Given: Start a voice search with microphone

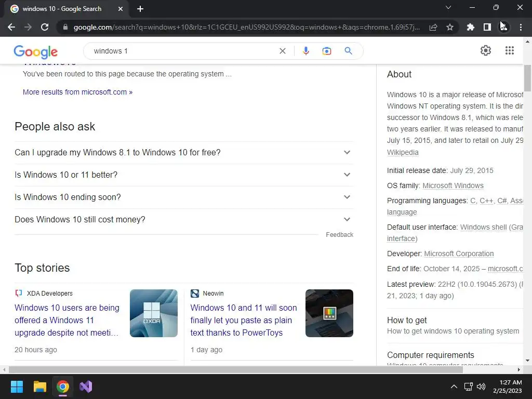Looking at the screenshot, I should click(x=305, y=51).
